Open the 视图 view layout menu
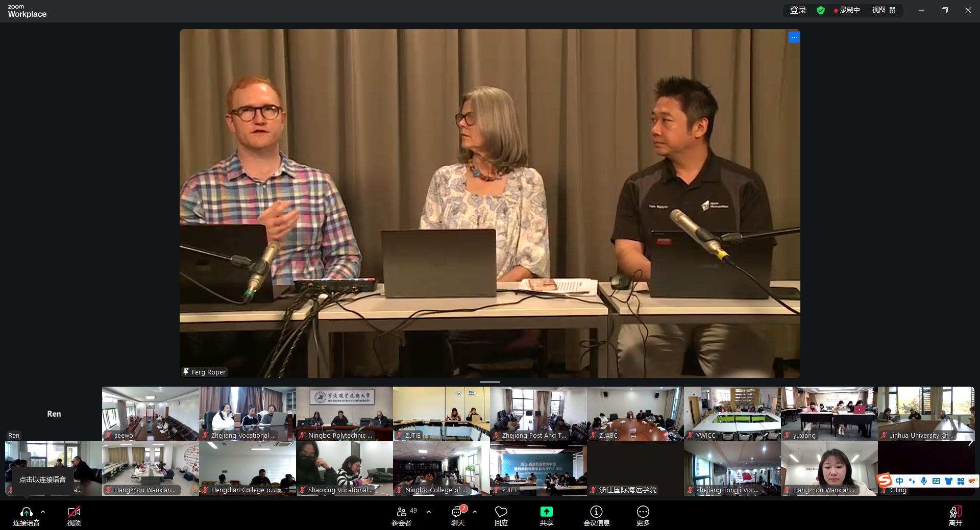 pos(884,10)
